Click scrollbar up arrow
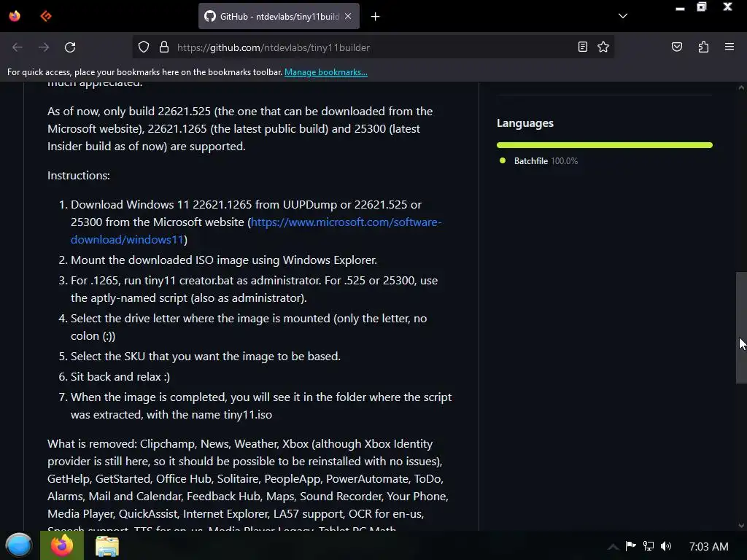The width and height of the screenshot is (747, 560). 741,87
